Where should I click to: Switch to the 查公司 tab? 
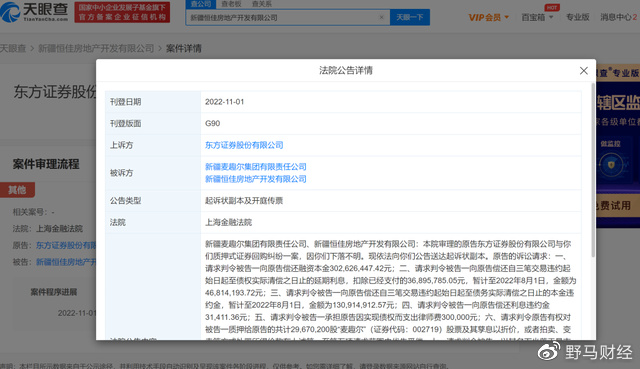201,4
